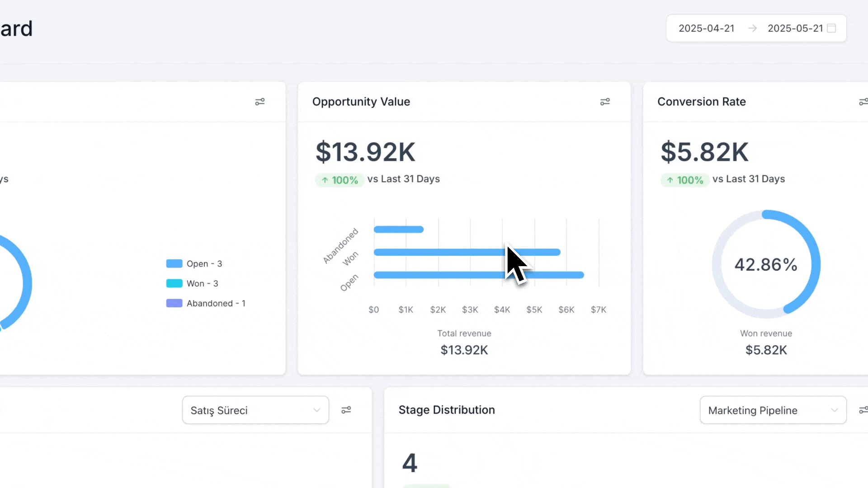Viewport: 868px width, 488px height.
Task: Click the Abandoned bar in the chart
Action: (398, 230)
